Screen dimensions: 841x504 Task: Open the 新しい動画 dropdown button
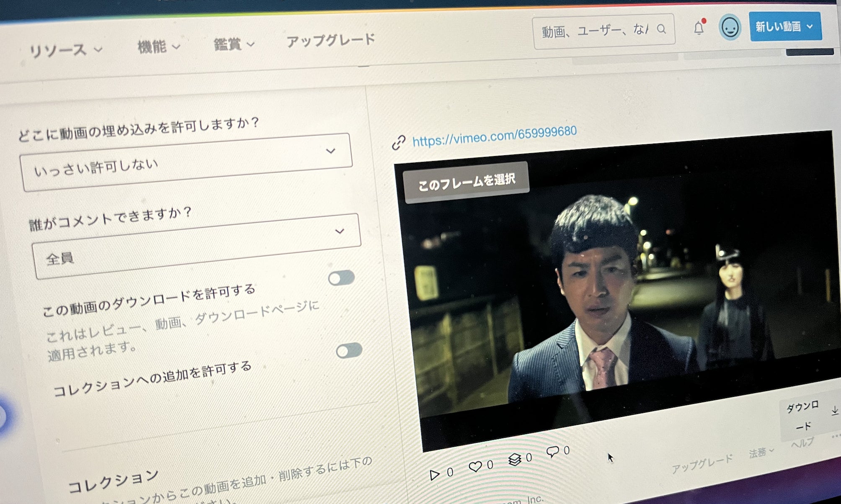pos(785,26)
